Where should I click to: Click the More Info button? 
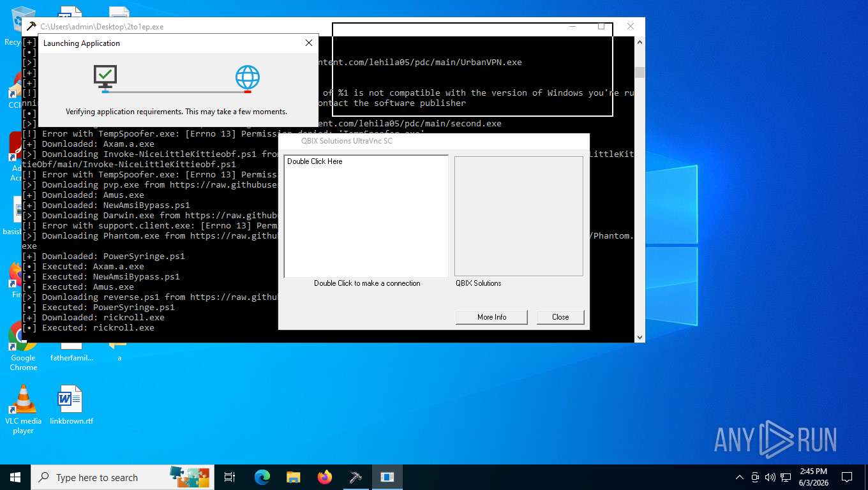tap(491, 317)
